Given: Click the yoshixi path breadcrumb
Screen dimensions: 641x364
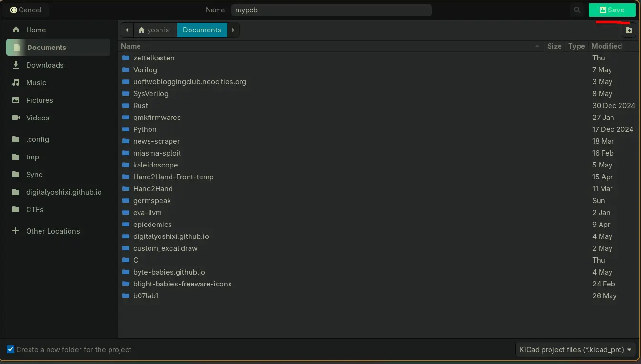Looking at the screenshot, I should [155, 30].
